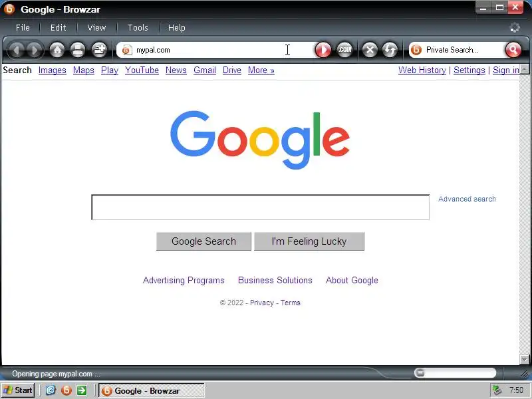Open the Home page button
The image size is (532, 399).
pos(57,51)
